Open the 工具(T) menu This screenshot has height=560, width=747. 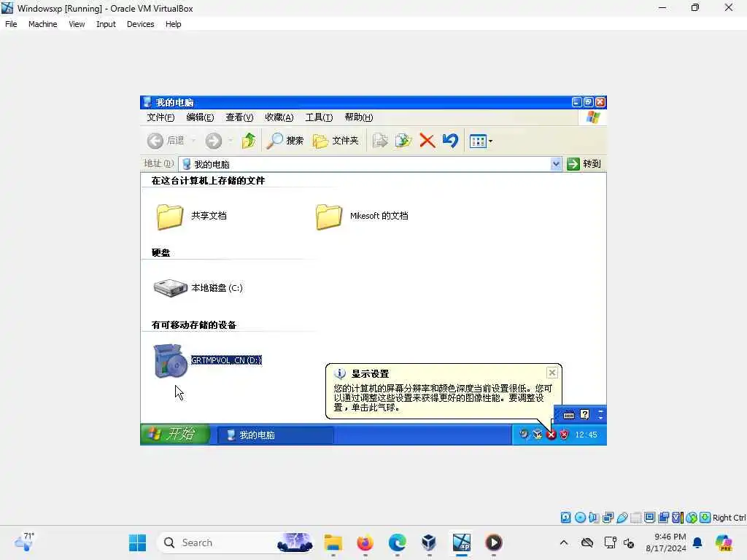point(319,117)
